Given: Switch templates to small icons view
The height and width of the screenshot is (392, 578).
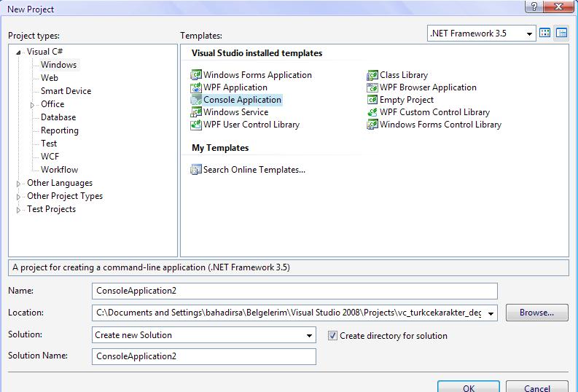Looking at the screenshot, I should point(561,33).
